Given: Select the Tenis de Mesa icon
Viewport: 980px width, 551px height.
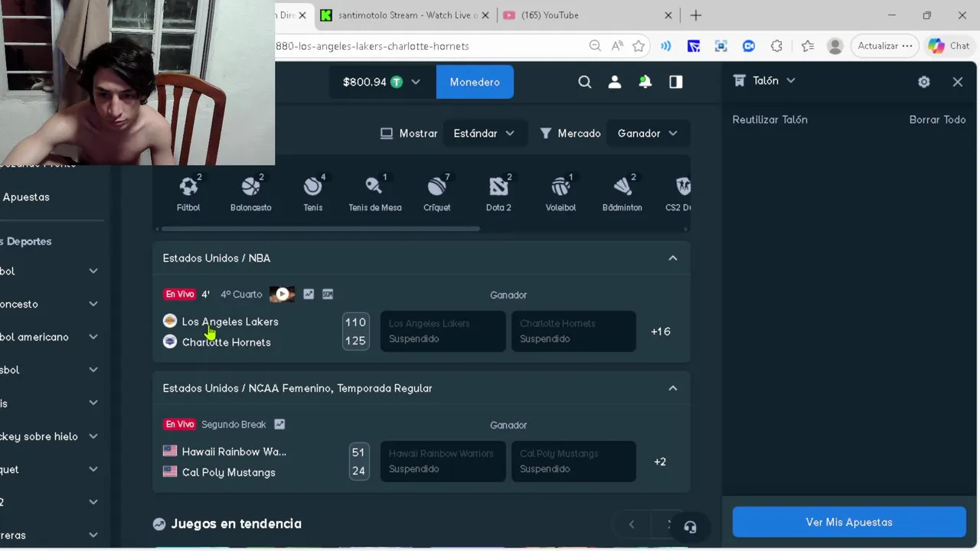Looking at the screenshot, I should pyautogui.click(x=374, y=193).
